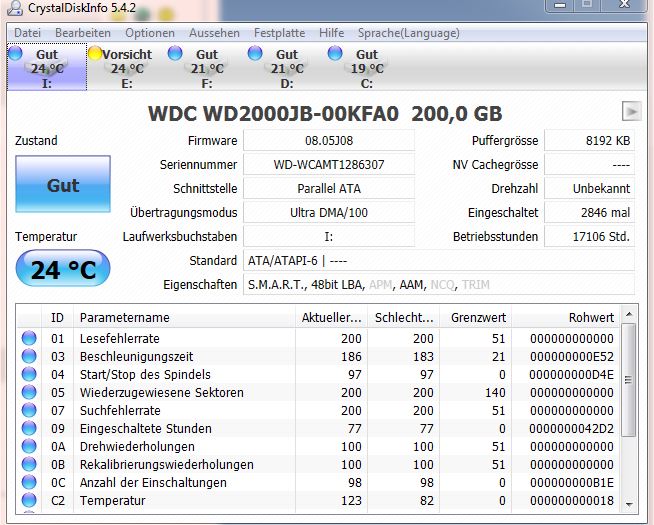Screen dimensions: 654x525
Task: Click the blue status orb of drive F:
Action: click(x=175, y=53)
